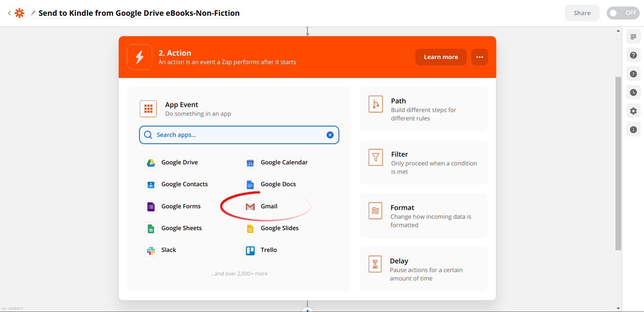Open the Zap notes panel

[x=633, y=36]
